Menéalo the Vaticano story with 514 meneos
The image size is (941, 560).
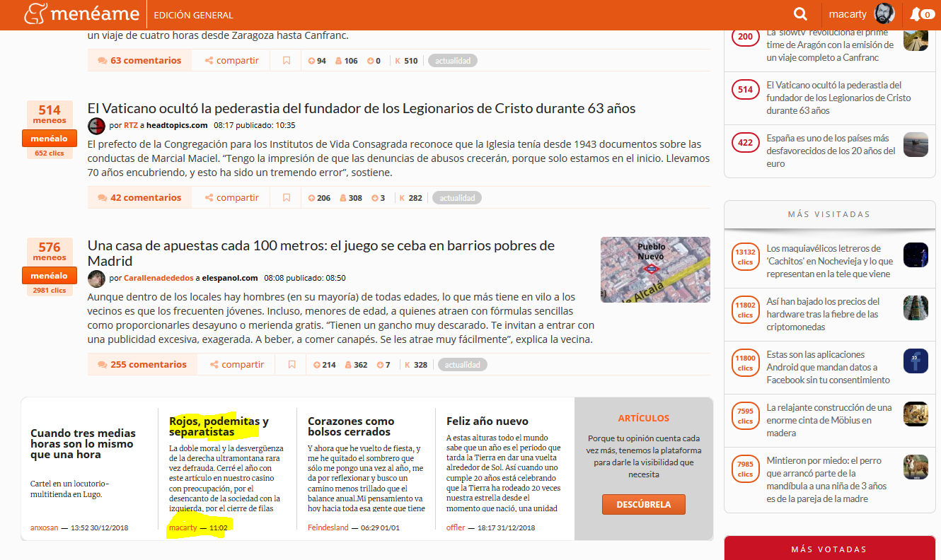click(50, 139)
